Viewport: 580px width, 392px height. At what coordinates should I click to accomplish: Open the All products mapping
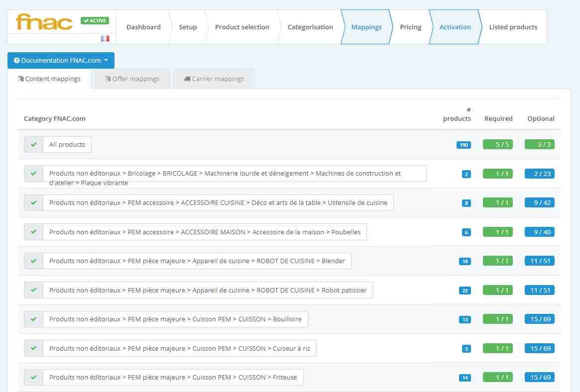67,144
